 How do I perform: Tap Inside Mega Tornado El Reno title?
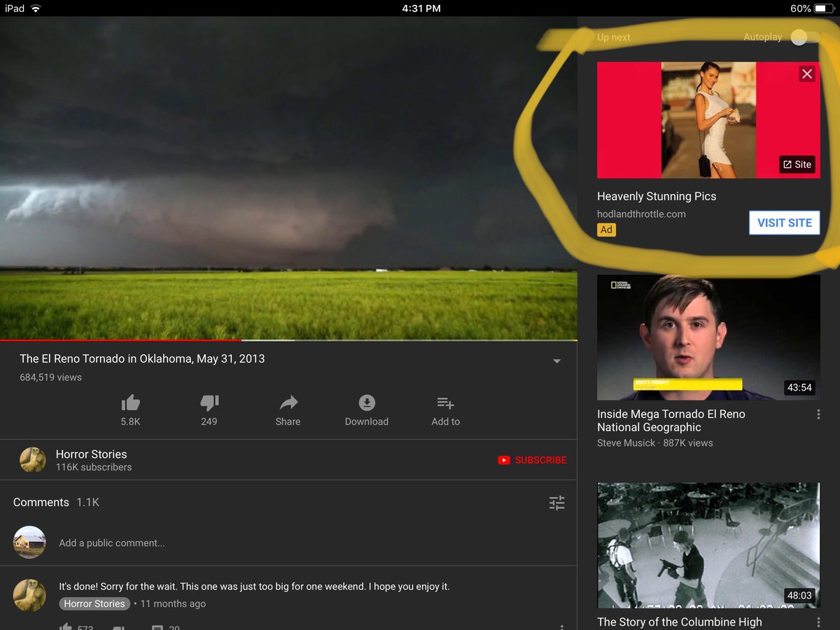[x=671, y=421]
